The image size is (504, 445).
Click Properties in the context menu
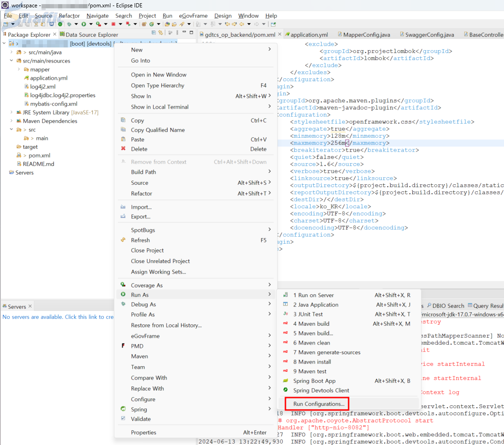(x=196, y=433)
